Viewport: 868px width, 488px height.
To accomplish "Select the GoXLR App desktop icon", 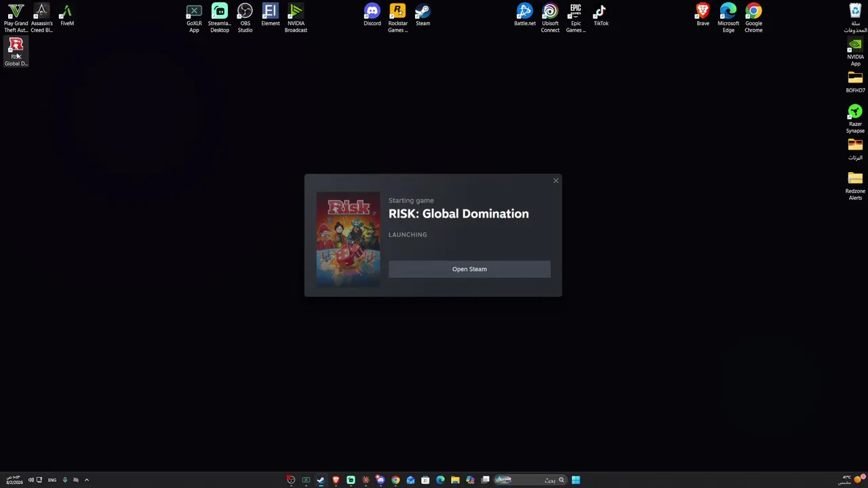I will click(x=194, y=18).
